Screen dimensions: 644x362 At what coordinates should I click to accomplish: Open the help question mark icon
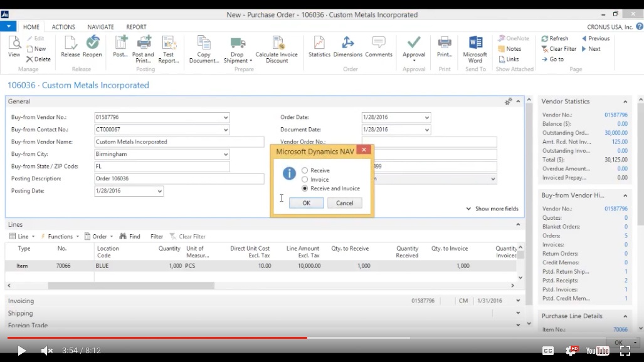point(639,27)
